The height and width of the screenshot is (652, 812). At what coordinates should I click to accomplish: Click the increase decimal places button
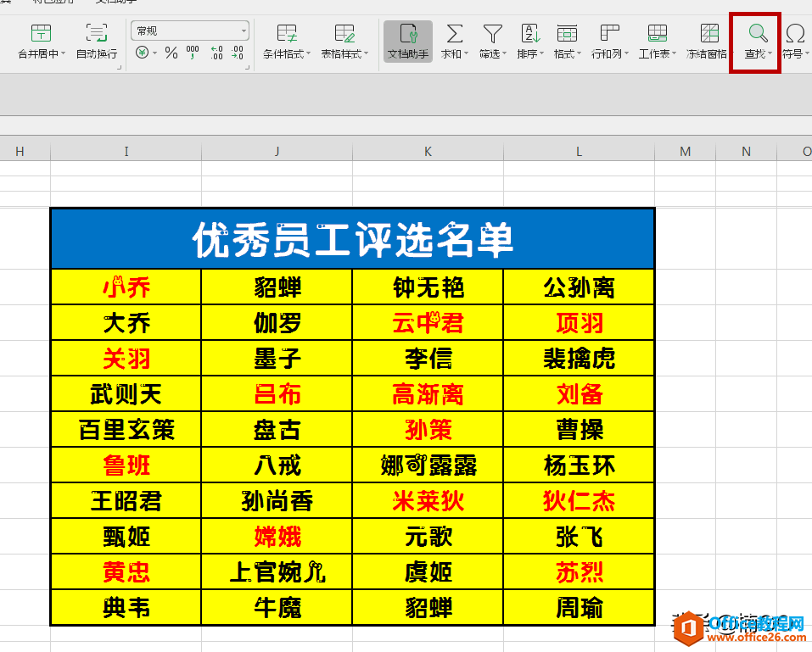pos(216,53)
